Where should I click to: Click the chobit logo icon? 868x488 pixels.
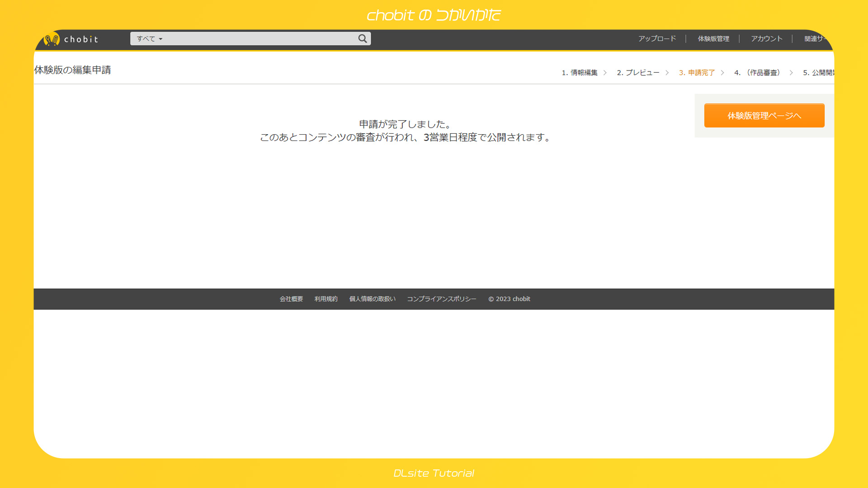point(52,39)
